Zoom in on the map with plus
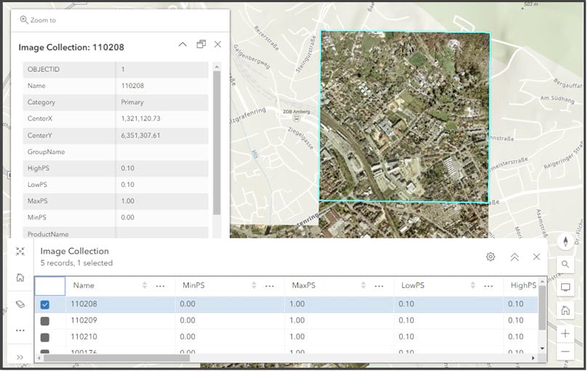The height and width of the screenshot is (372, 588). (565, 333)
